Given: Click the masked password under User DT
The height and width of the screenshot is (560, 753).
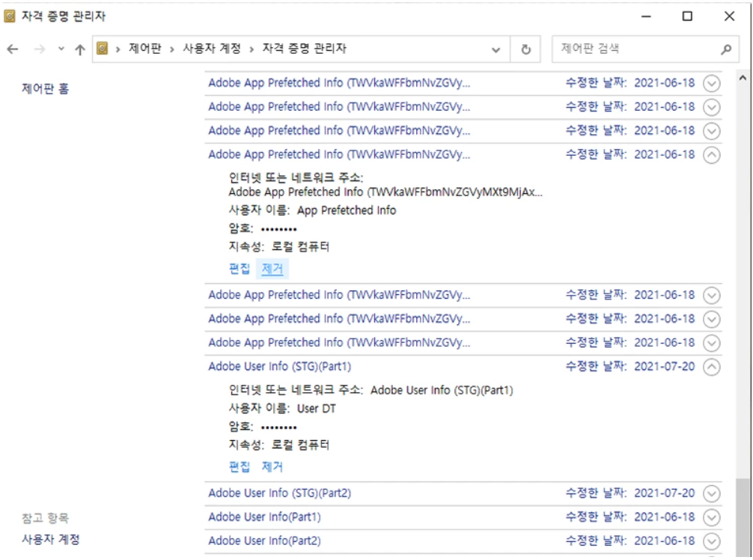Looking at the screenshot, I should pyautogui.click(x=278, y=427).
